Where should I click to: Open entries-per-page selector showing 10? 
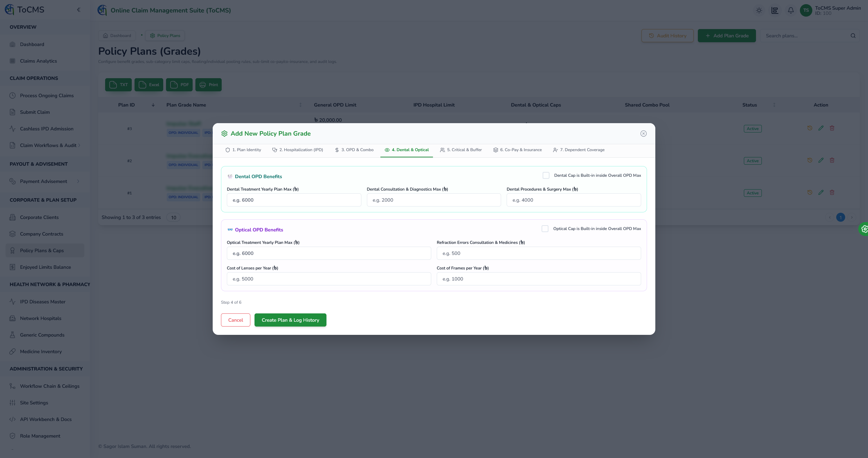tap(174, 218)
